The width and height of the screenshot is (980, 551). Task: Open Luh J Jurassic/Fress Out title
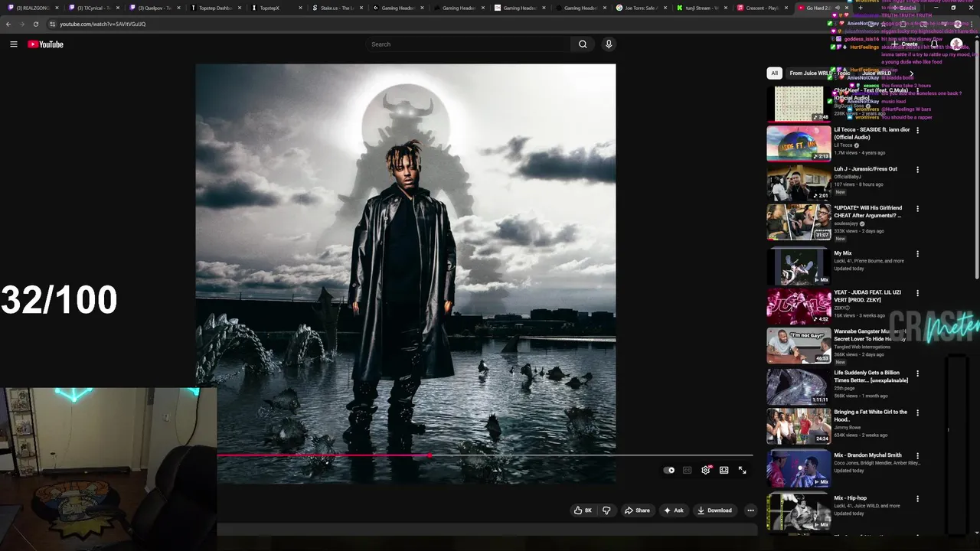865,169
